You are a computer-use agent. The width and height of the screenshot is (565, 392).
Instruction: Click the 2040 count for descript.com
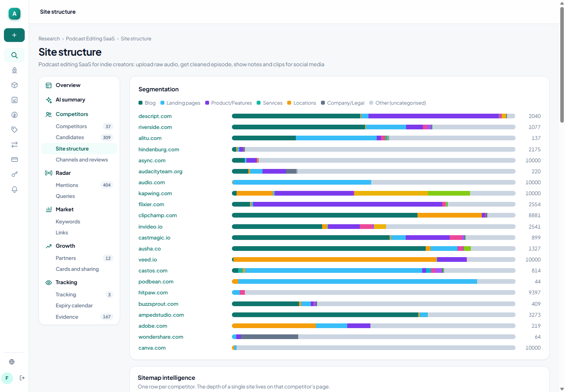point(534,116)
